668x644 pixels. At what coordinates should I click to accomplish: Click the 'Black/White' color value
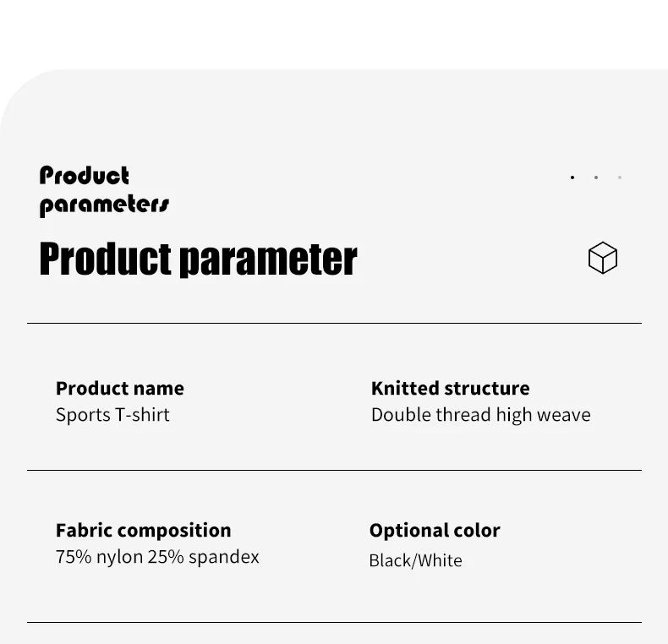coord(415,560)
